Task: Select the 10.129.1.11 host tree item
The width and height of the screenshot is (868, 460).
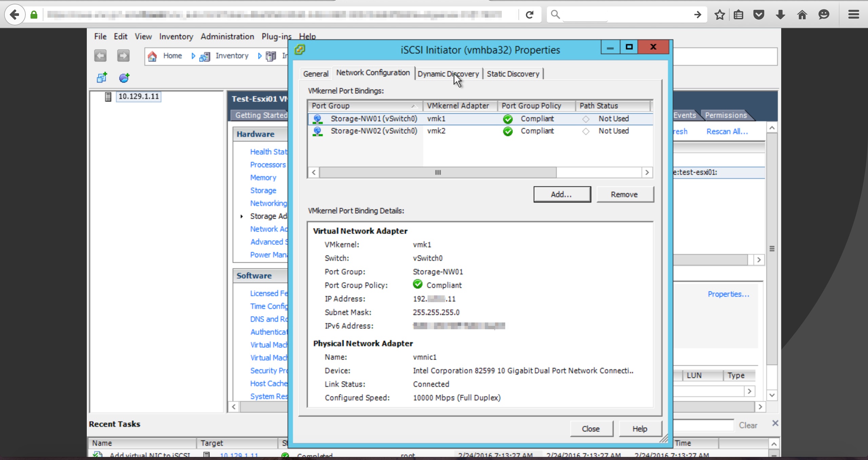Action: click(x=138, y=97)
